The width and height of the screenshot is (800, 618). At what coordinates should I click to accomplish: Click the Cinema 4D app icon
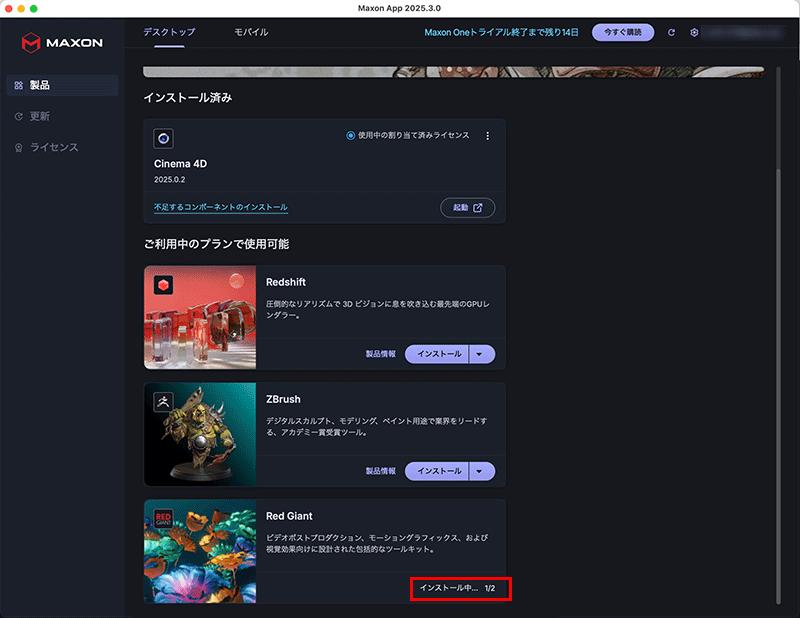tap(163, 138)
